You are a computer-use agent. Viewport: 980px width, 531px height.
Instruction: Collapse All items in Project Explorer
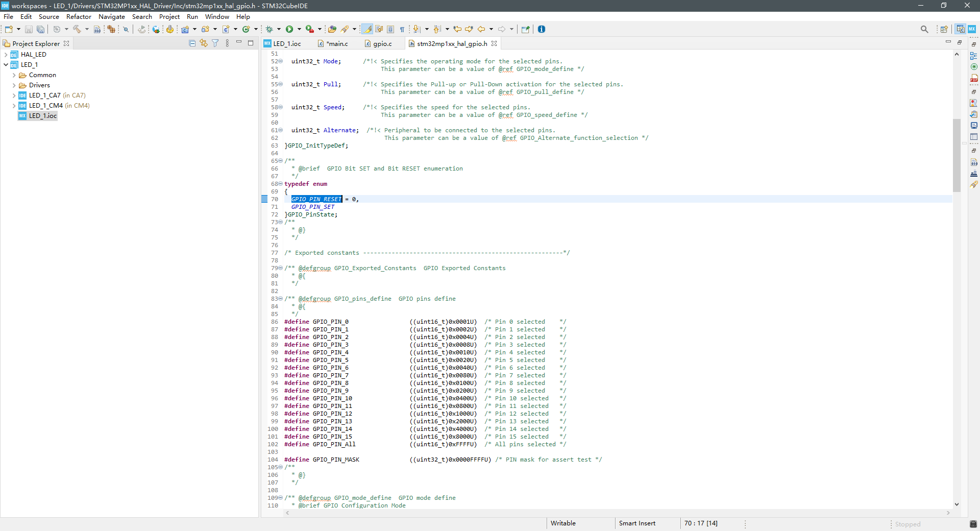coord(191,43)
